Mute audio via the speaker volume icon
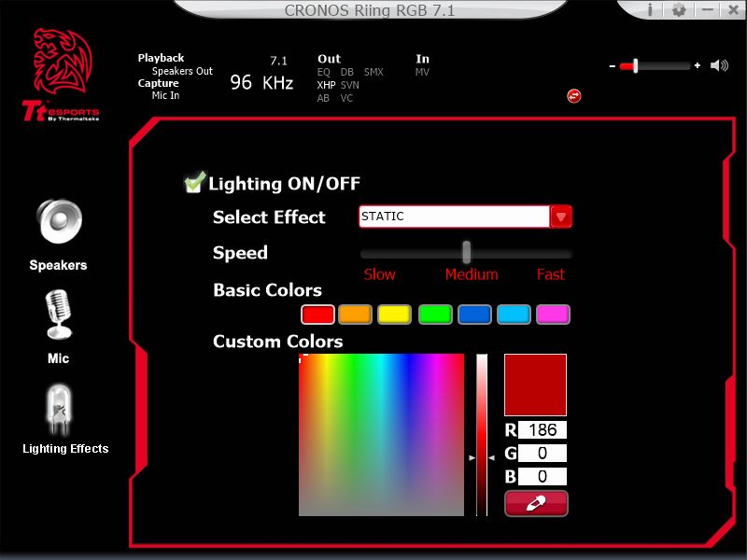Screen dimensions: 747x560 [719, 65]
